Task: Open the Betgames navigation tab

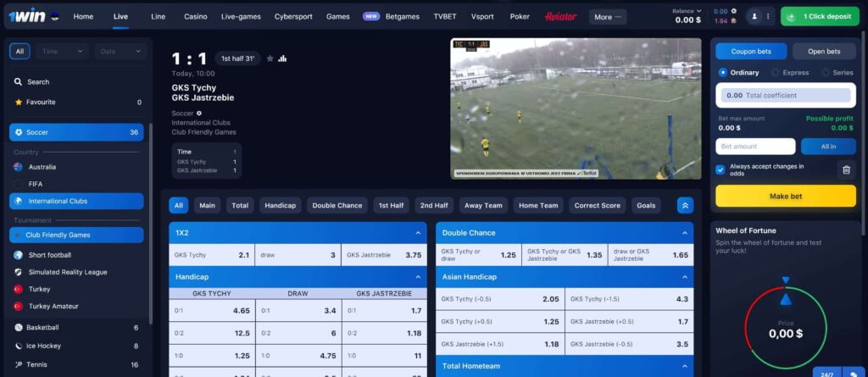Action: click(403, 17)
